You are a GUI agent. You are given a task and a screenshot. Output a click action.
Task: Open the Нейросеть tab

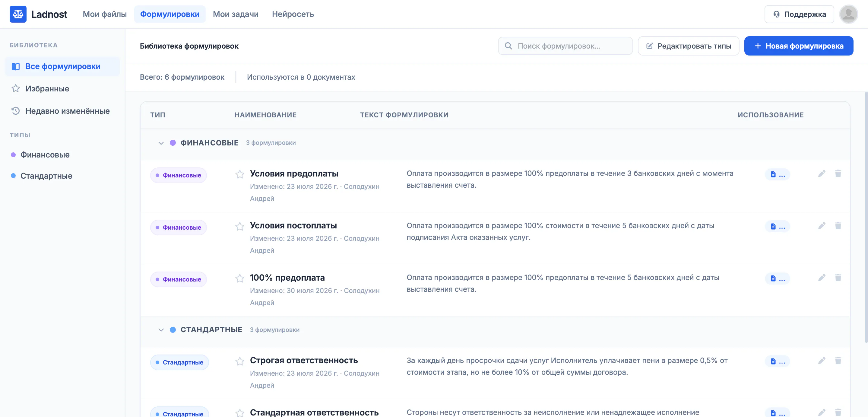pos(293,14)
